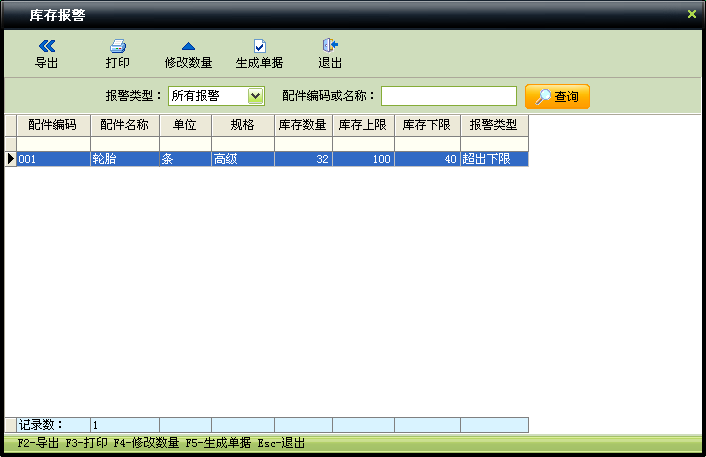This screenshot has height=457, width=706.
Task: Click the 退出 exit door icon
Action: [x=330, y=45]
